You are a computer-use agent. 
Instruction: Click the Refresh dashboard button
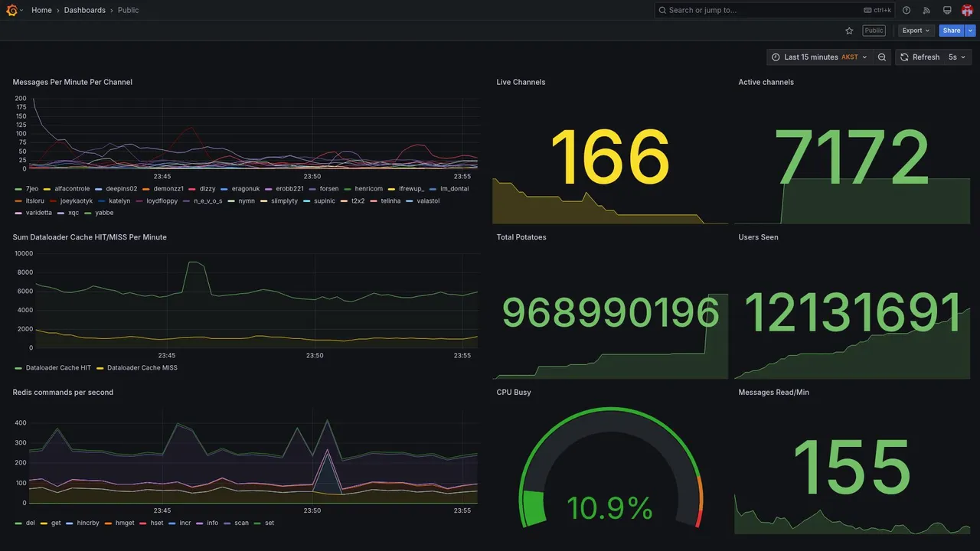tap(920, 57)
